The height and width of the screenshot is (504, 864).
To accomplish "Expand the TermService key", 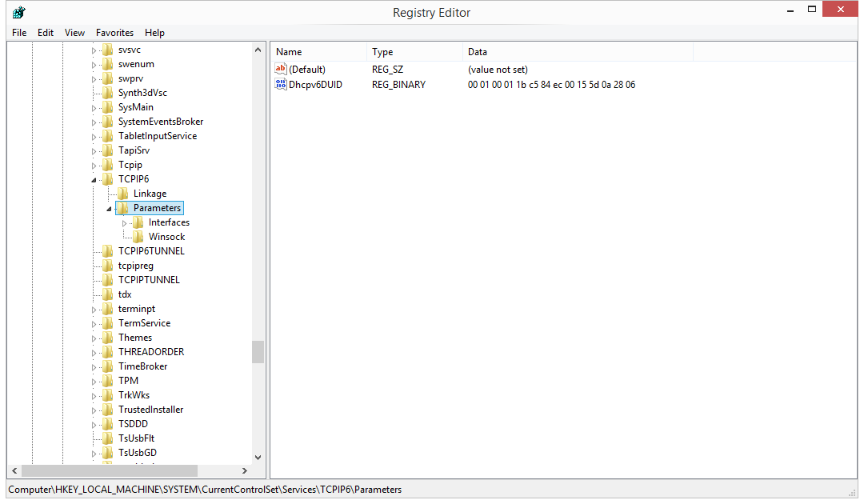I will pyautogui.click(x=94, y=322).
